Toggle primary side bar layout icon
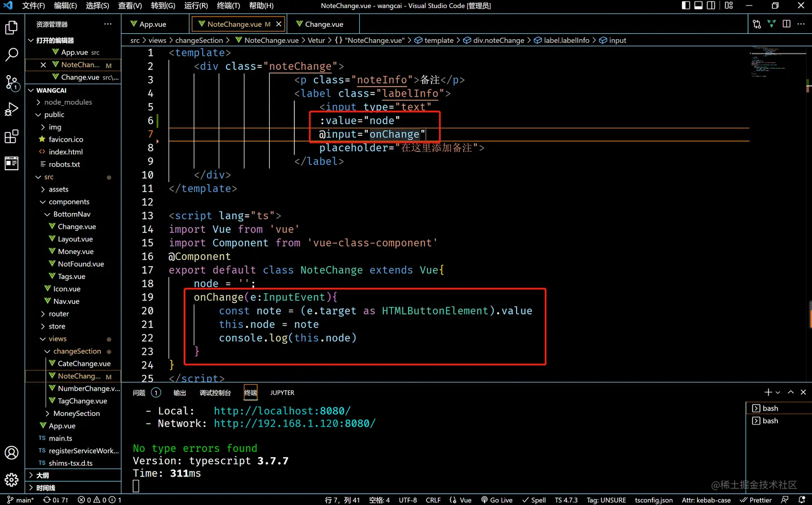 click(686, 5)
